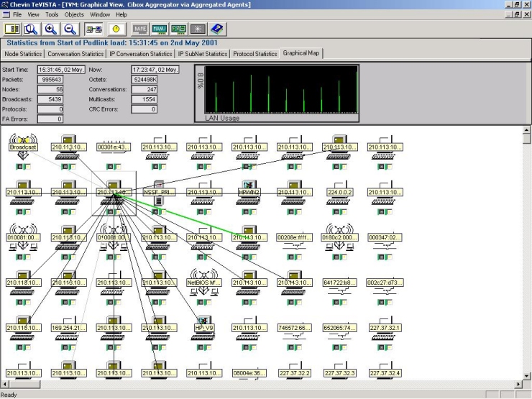The height and width of the screenshot is (399, 532).
Task: Click the vertical scrollbar up arrow
Action: pos(526,130)
